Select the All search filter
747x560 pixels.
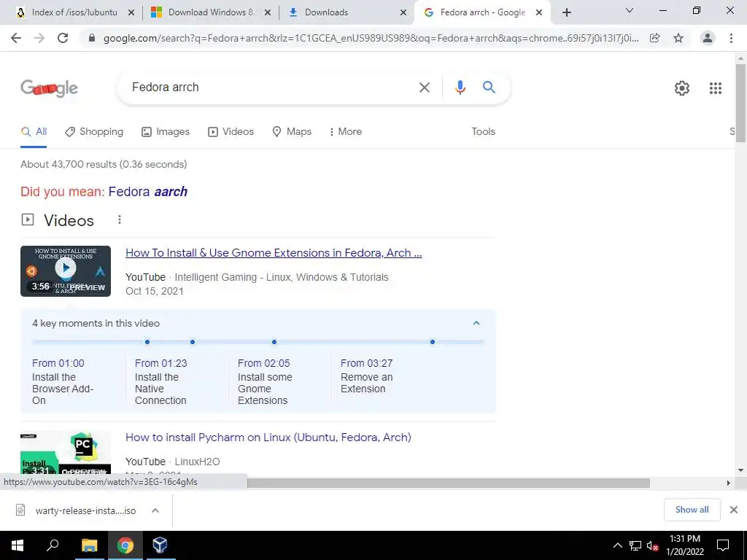pyautogui.click(x=34, y=132)
